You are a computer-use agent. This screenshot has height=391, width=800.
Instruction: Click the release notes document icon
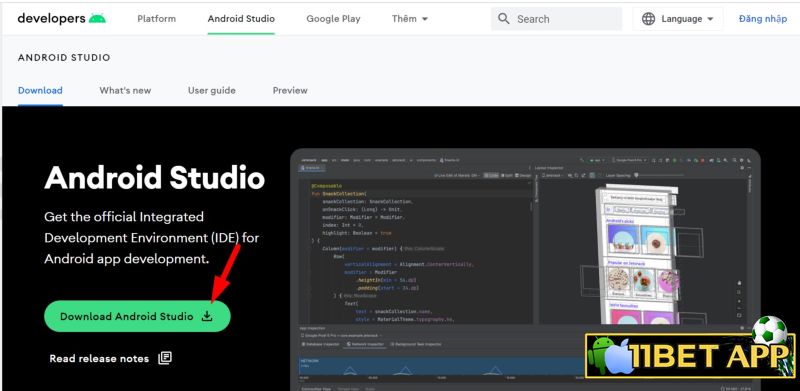(165, 358)
